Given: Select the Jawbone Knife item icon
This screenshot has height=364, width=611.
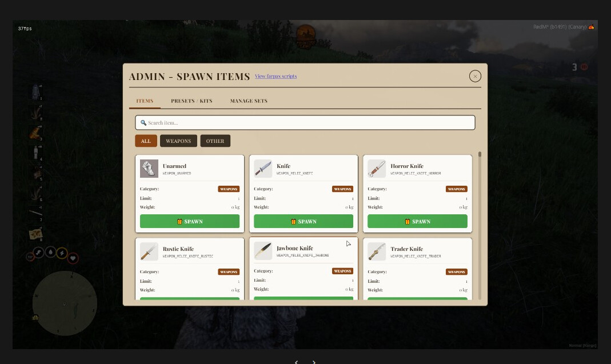Looking at the screenshot, I should [263, 251].
